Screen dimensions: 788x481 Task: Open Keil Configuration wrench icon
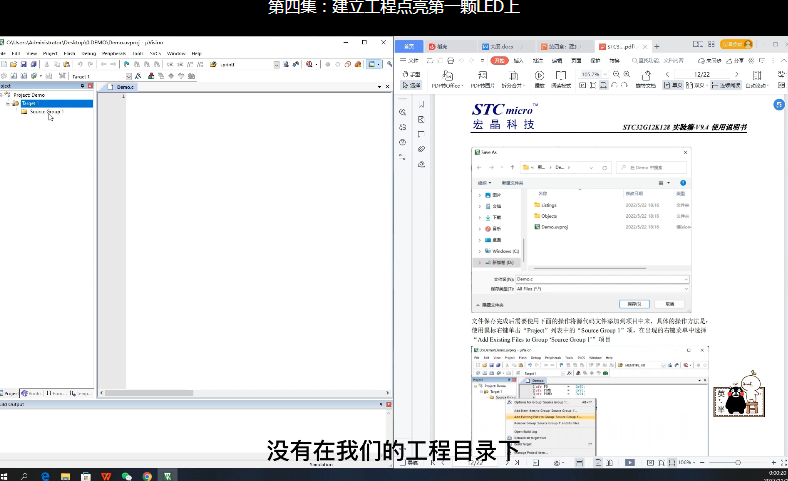(x=389, y=64)
